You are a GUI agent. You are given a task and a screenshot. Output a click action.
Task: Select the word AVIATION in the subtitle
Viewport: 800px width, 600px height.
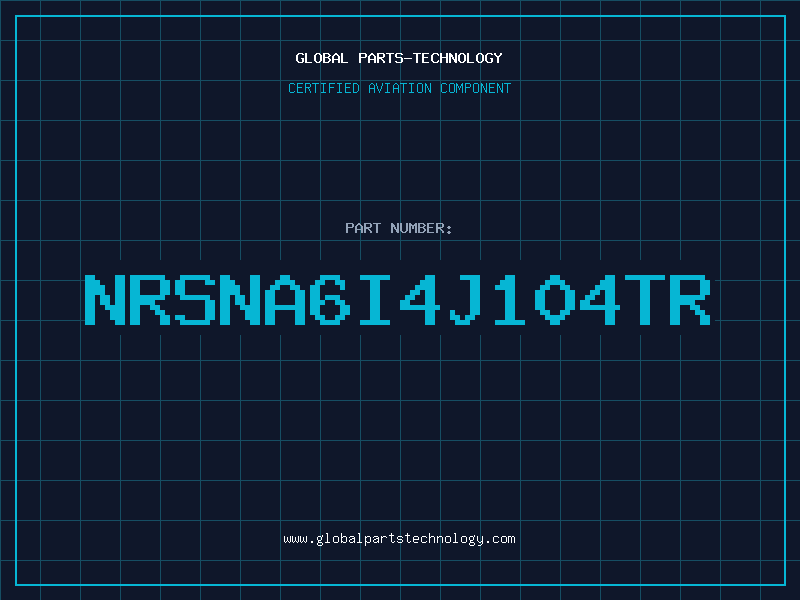[x=400, y=88]
